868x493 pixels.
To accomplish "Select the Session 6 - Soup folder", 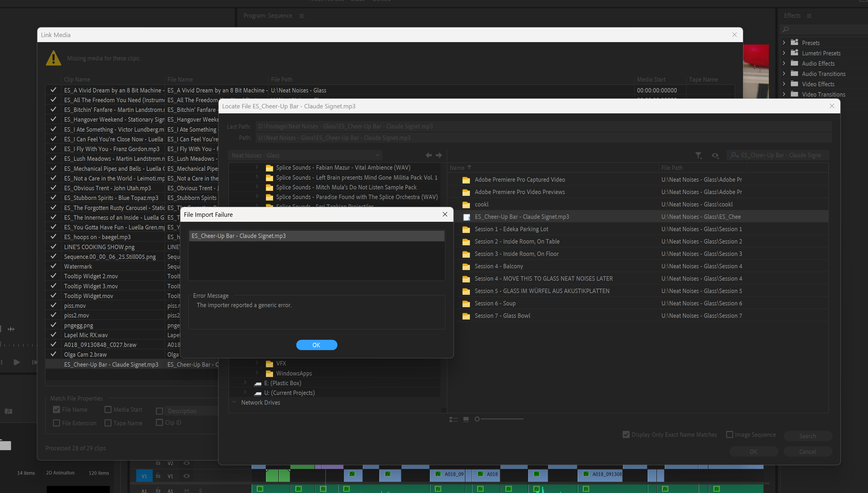I will click(x=495, y=303).
